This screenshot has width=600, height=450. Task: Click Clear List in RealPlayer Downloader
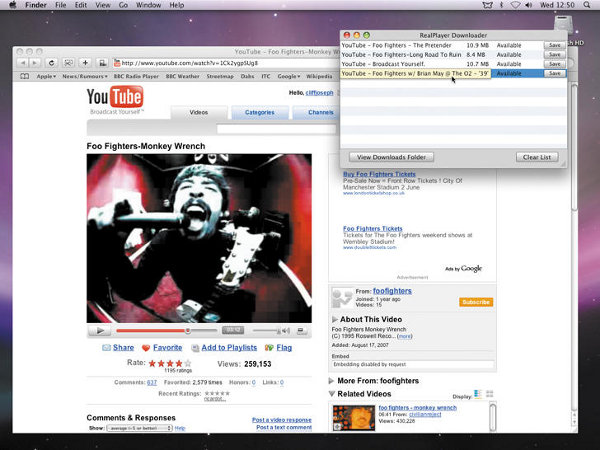tap(536, 157)
